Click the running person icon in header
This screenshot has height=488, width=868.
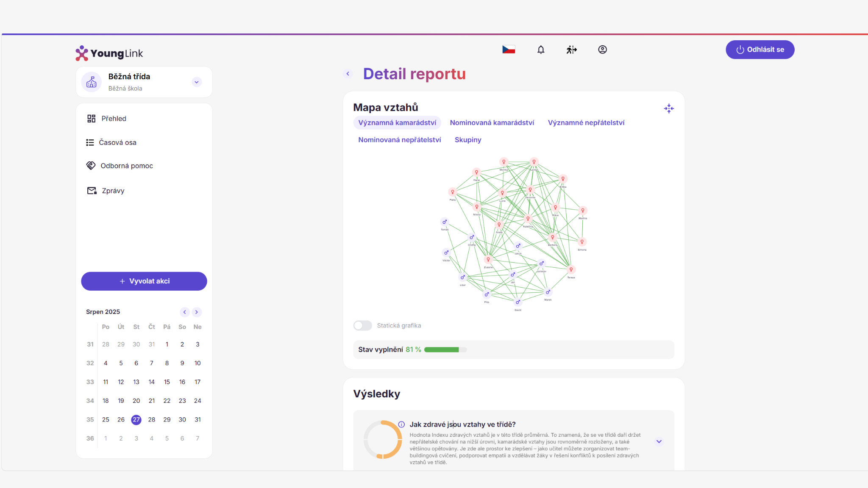click(x=571, y=50)
